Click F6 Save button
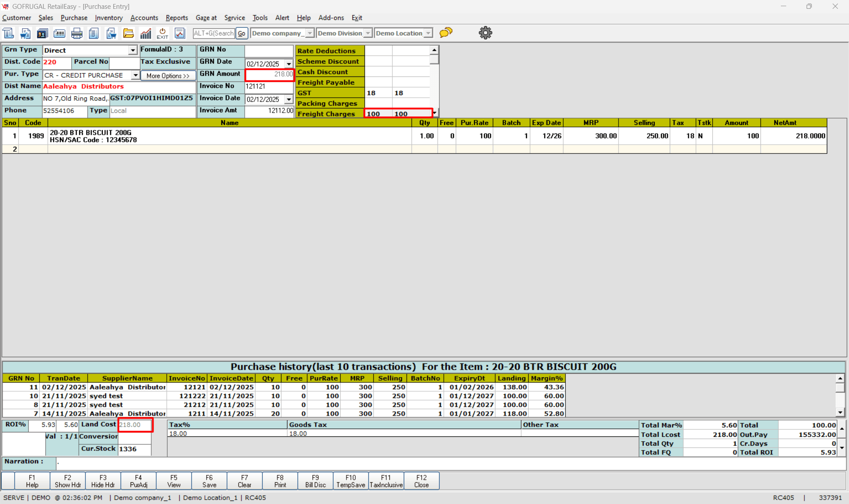This screenshot has width=849, height=504. [x=209, y=481]
